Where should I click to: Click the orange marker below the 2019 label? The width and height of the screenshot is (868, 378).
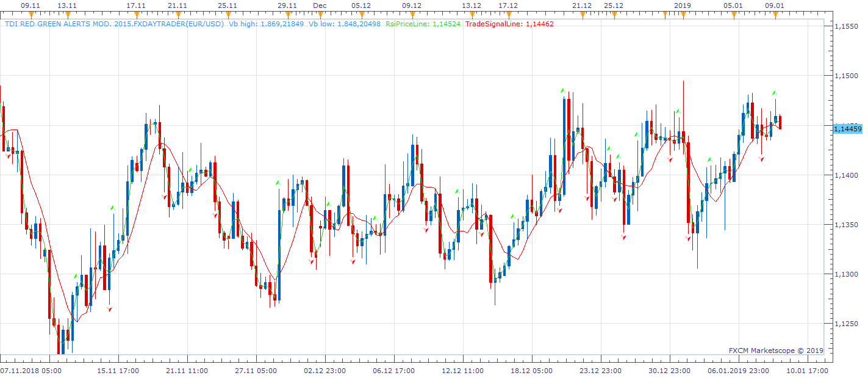pyautogui.click(x=682, y=15)
